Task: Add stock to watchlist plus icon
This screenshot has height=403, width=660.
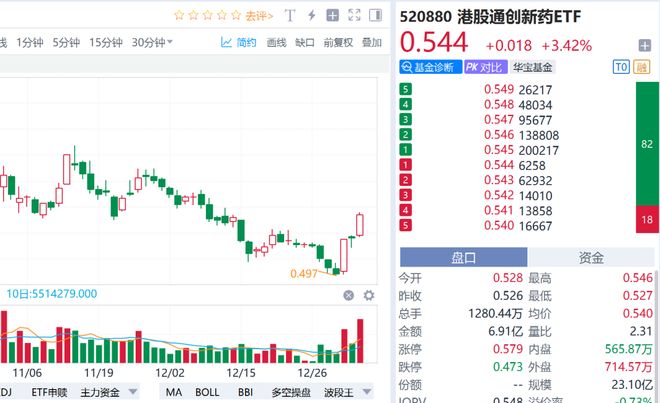Action: (645, 46)
